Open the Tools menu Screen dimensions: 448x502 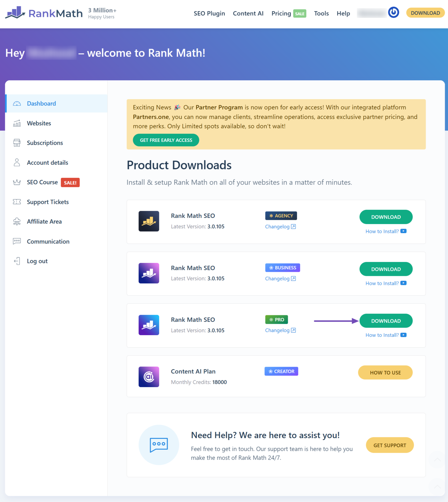coord(321,13)
